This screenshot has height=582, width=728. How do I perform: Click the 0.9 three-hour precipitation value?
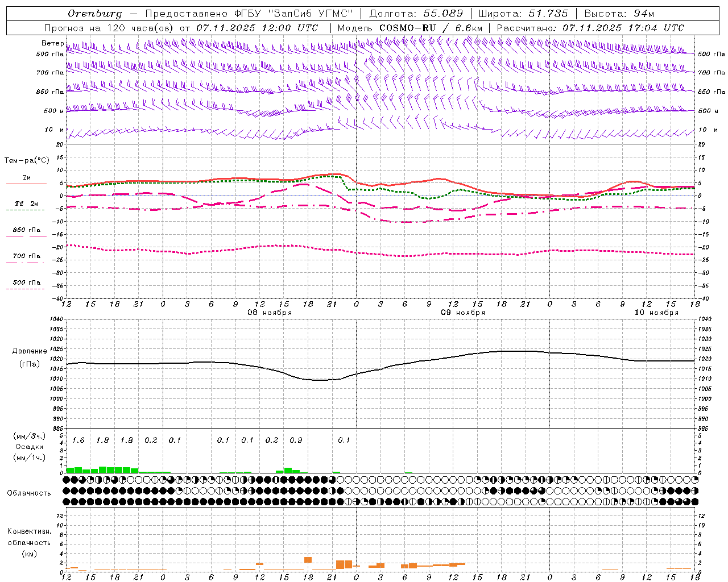(296, 440)
